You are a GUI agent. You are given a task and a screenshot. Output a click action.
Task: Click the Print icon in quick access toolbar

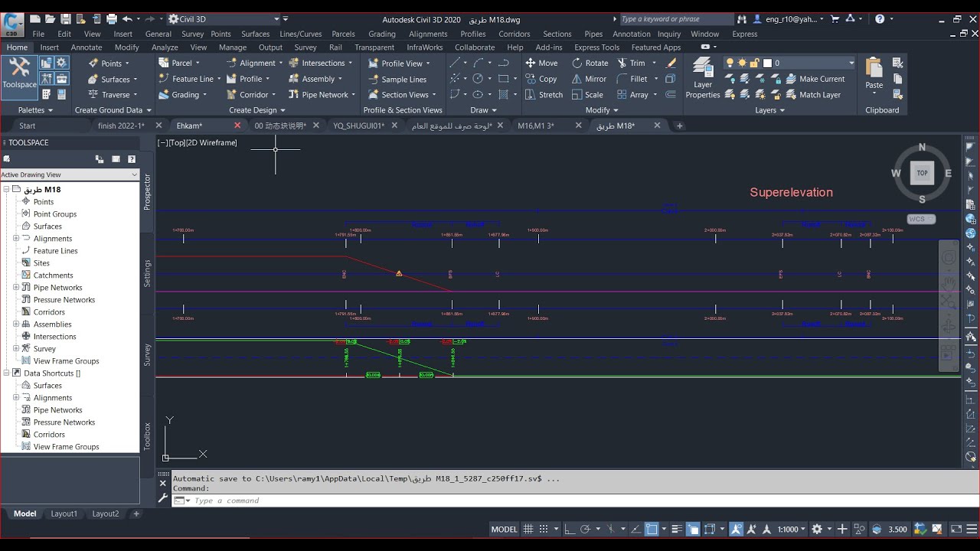pos(112,19)
